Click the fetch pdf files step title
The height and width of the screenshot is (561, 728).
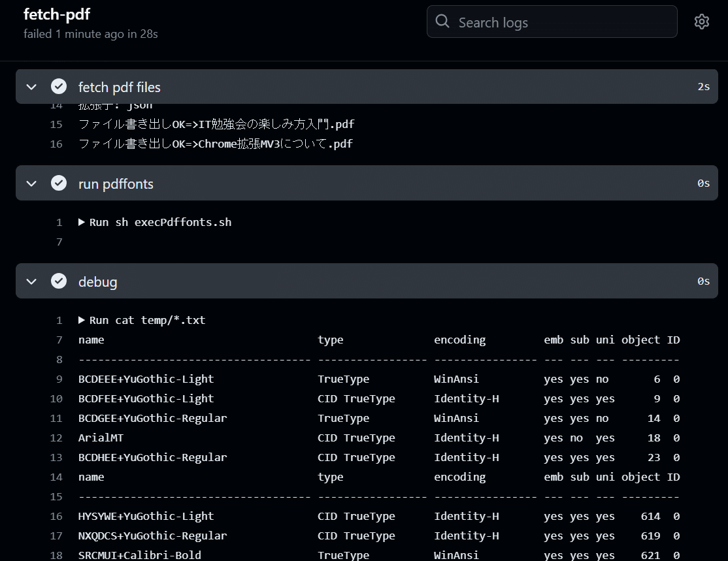click(x=120, y=88)
